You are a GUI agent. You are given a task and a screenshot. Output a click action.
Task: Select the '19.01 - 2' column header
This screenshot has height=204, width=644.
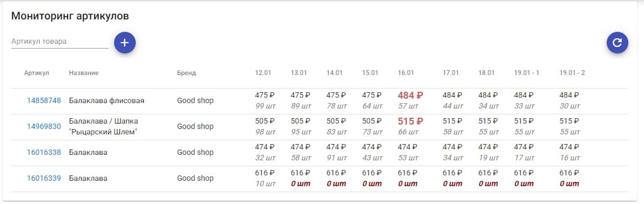(572, 73)
